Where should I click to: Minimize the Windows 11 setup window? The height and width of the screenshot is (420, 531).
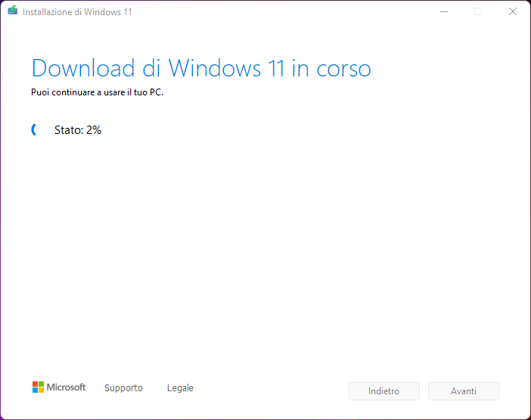tap(442, 11)
